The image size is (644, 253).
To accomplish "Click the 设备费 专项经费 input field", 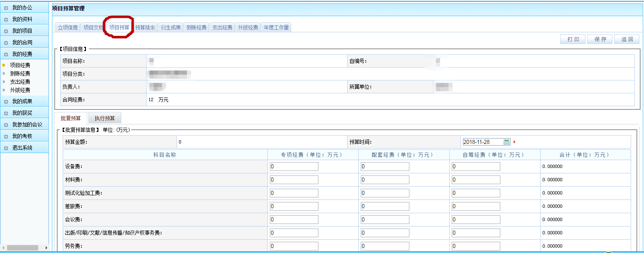I will 294,167.
